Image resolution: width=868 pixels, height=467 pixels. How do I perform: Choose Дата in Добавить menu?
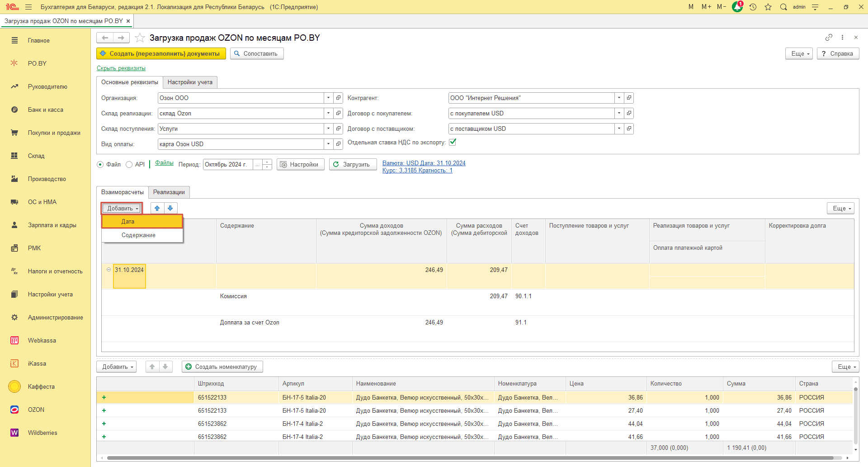click(142, 221)
